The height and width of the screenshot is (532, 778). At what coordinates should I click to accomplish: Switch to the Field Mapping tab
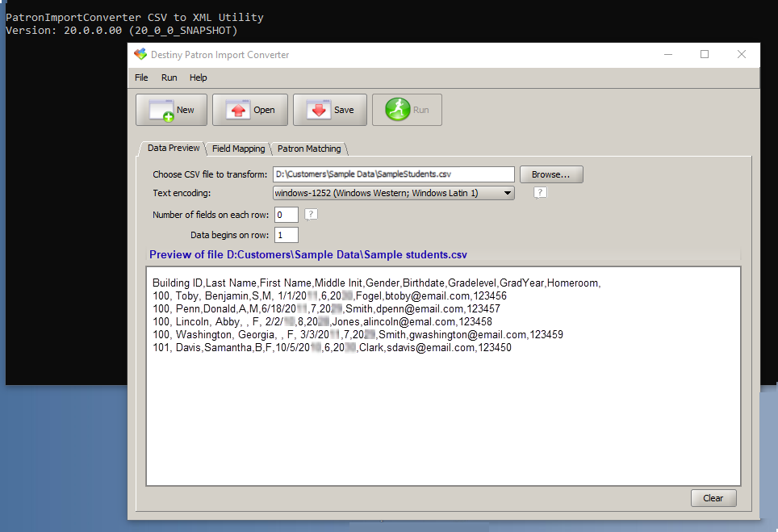point(239,149)
